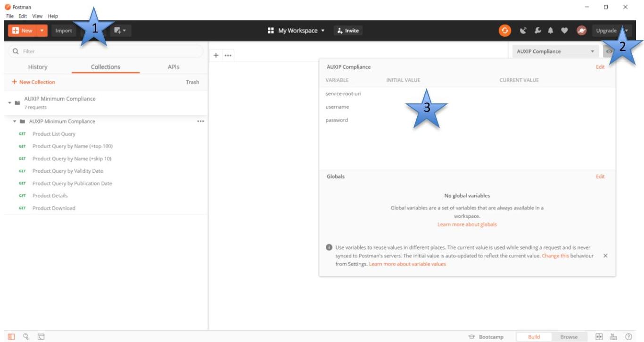Select Product Query by Name (+skip 10)
Screen dimensions: 644x342
coord(72,158)
